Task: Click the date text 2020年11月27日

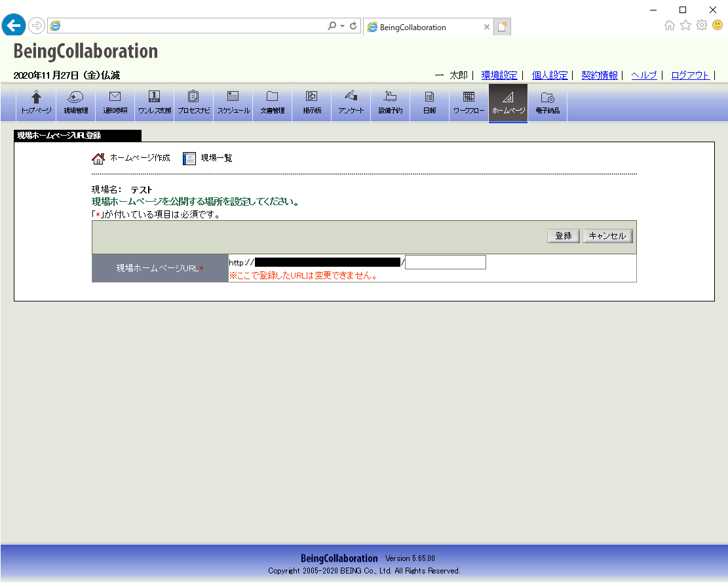Action: [x=46, y=75]
